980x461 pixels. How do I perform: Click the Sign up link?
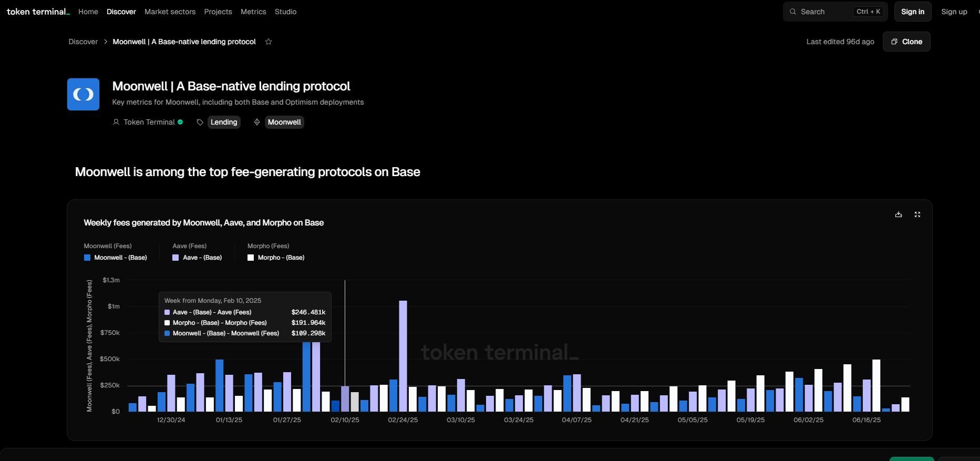(x=954, y=12)
